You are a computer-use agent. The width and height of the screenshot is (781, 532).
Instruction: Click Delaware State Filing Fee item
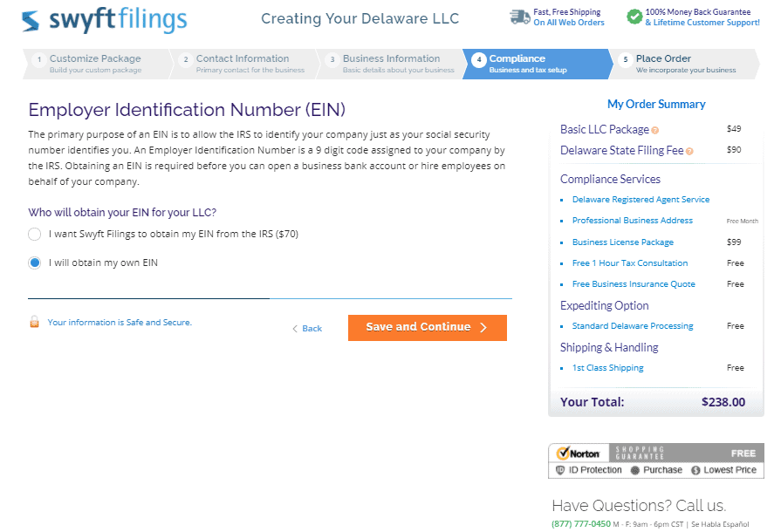pos(621,150)
